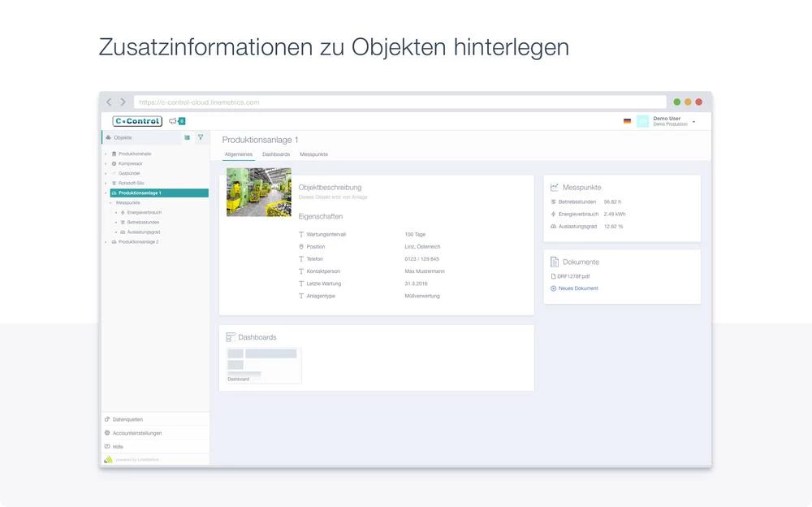812x507 pixels.
Task: Click the user avatar image
Action: pos(642,121)
